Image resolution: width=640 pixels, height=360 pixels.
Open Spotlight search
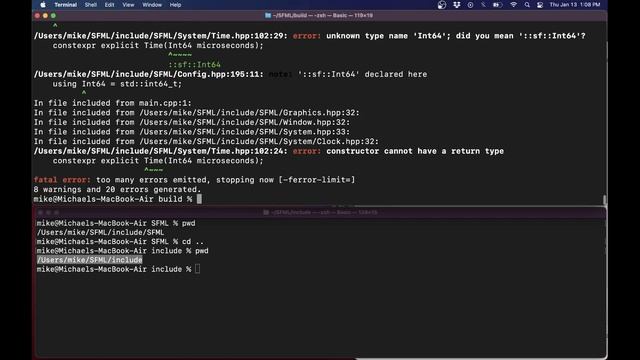pos(527,5)
